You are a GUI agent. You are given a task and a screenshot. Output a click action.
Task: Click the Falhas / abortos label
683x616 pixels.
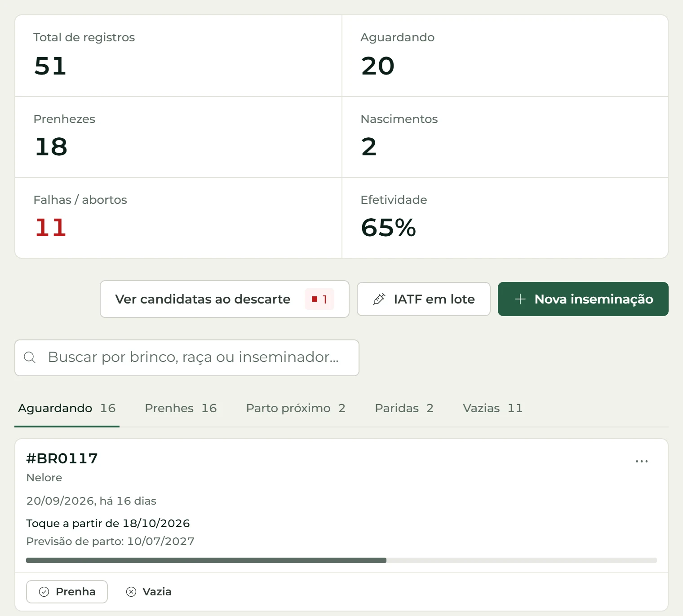tap(80, 200)
